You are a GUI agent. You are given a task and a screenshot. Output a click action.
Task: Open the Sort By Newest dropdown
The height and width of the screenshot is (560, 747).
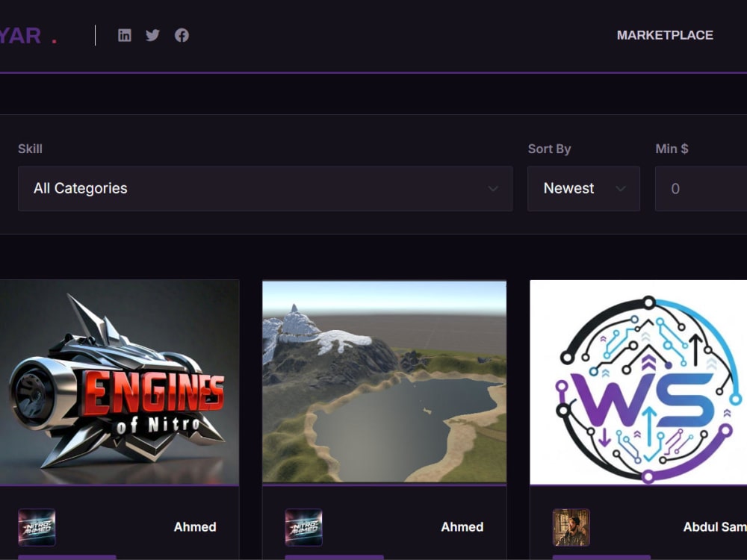pyautogui.click(x=583, y=189)
